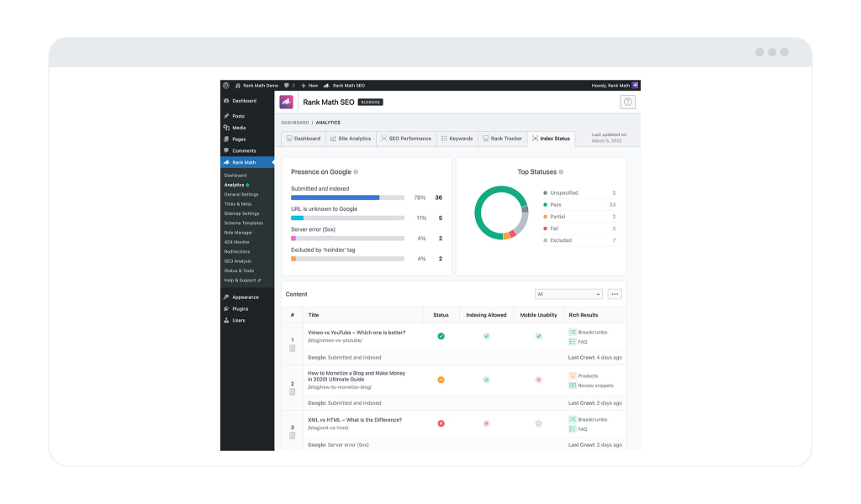
Task: Open Rank Math Demo site home icon
Action: pyautogui.click(x=238, y=86)
